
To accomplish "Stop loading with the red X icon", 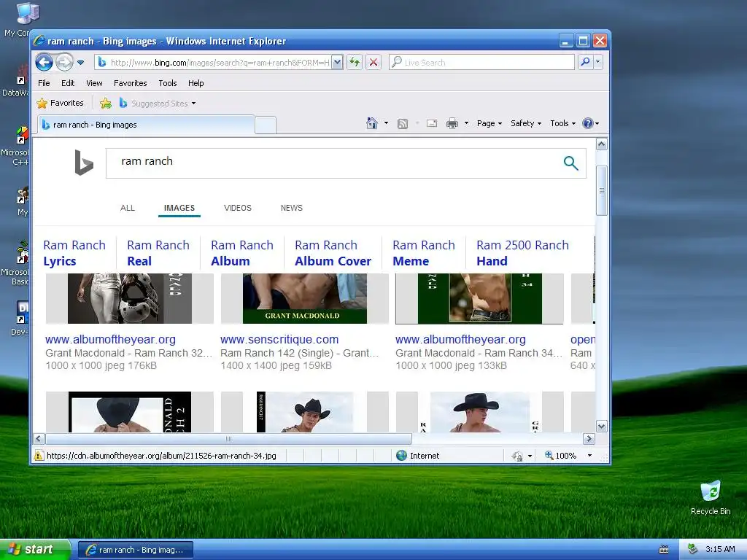I will (x=373, y=63).
